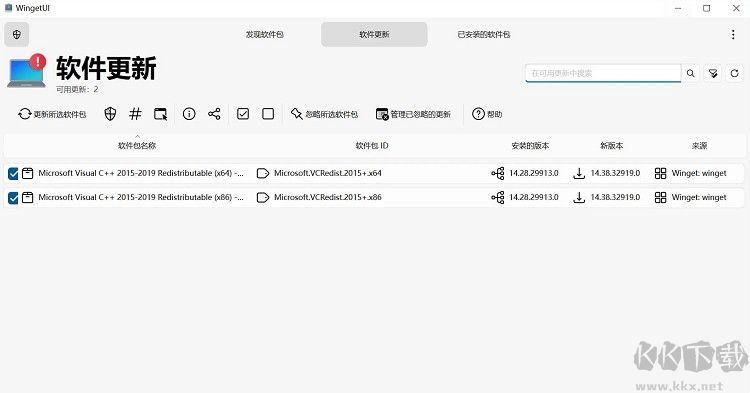The height and width of the screenshot is (393, 750).
Task: Sort by 来源 column header
Action: click(x=699, y=145)
